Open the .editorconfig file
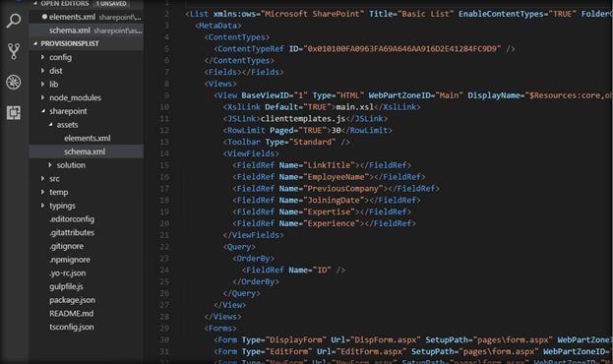613x364 pixels. pyautogui.click(x=72, y=219)
